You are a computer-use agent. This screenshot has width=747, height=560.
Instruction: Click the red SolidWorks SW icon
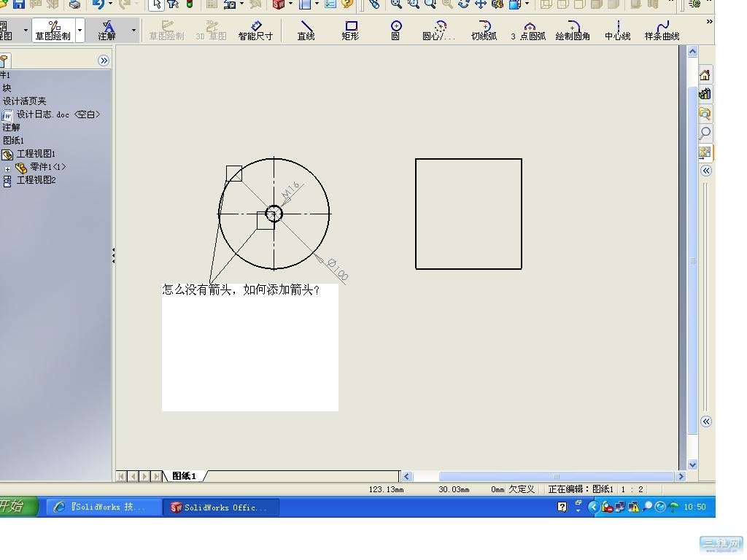[278, 4]
